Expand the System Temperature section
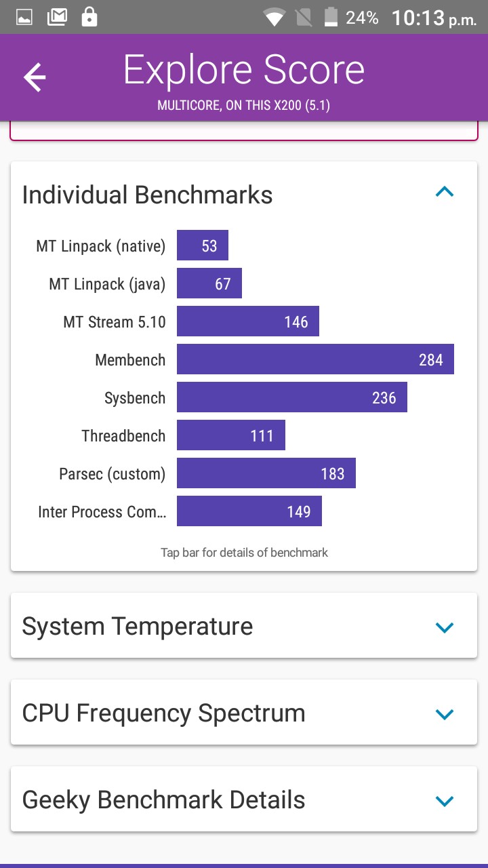Screen dimensions: 488x868 tap(444, 627)
